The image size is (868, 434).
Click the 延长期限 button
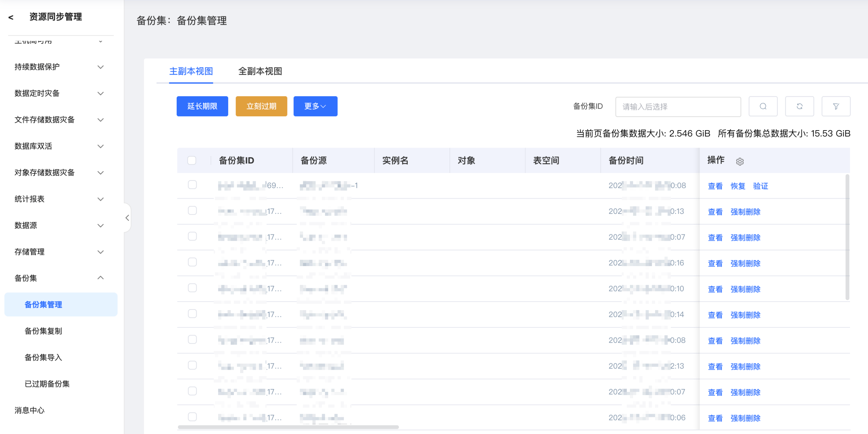[x=202, y=106]
